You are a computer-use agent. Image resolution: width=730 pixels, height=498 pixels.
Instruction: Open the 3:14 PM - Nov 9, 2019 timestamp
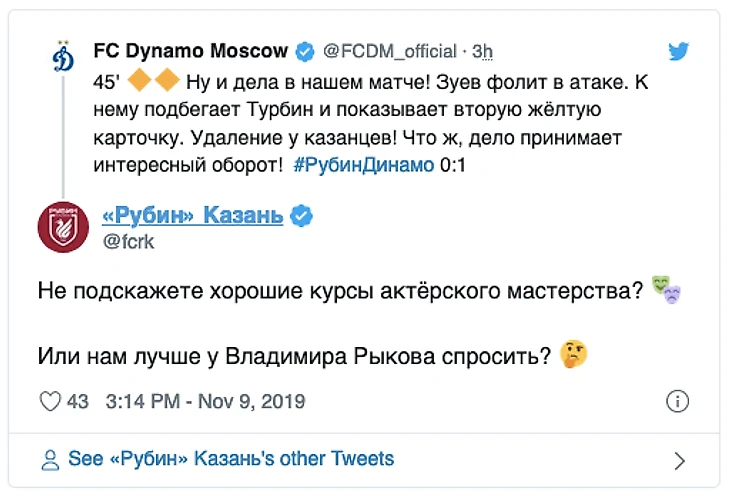(x=203, y=402)
